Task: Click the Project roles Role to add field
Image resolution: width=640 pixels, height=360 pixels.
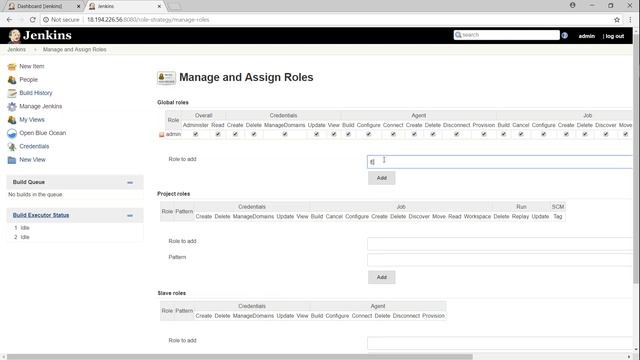Action: pos(500,244)
